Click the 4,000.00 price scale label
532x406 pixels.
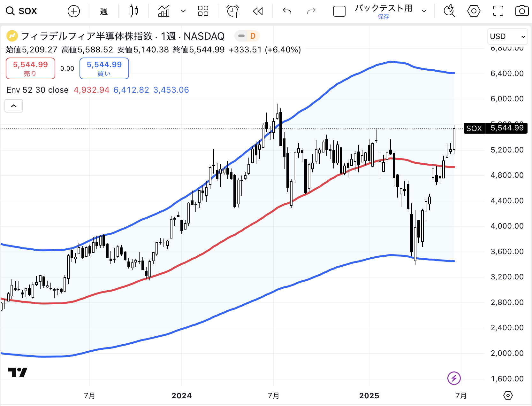(x=507, y=226)
